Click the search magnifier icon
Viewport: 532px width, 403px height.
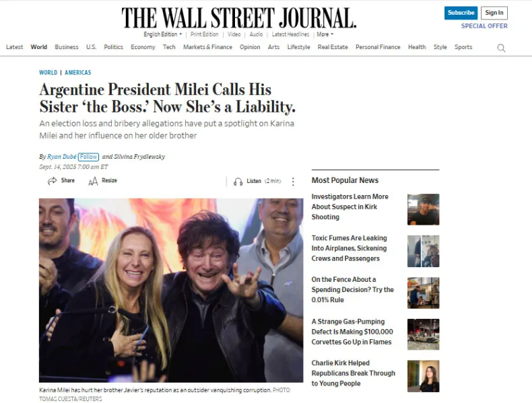(501, 48)
